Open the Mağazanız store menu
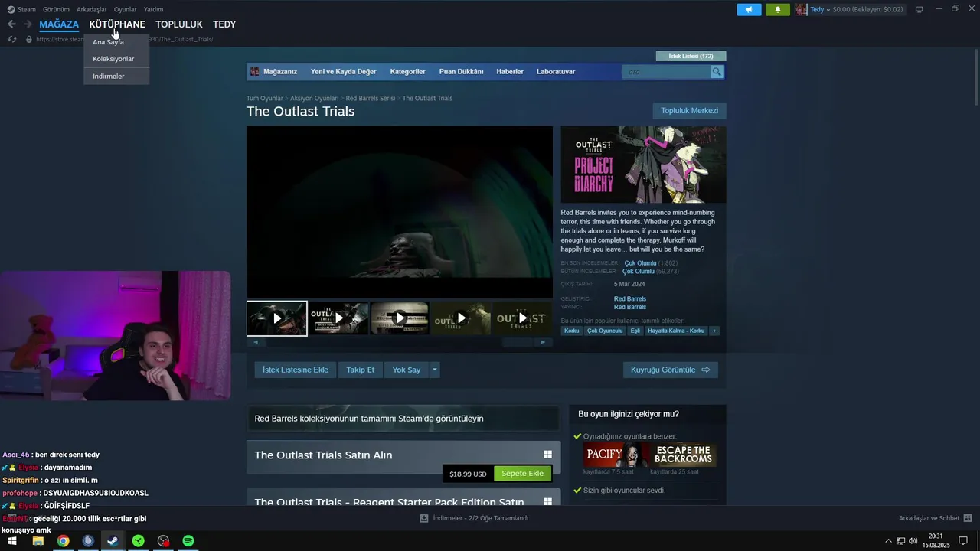This screenshot has height=551, width=980. pyautogui.click(x=279, y=72)
